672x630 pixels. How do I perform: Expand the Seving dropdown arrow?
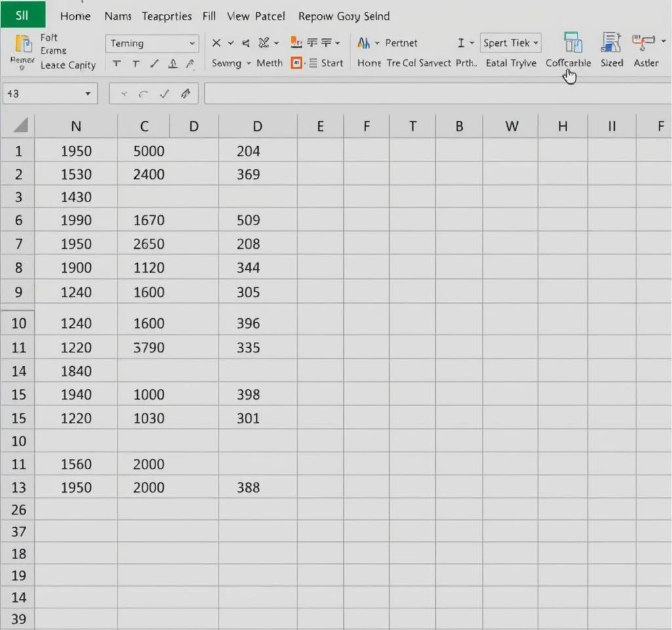click(x=248, y=63)
